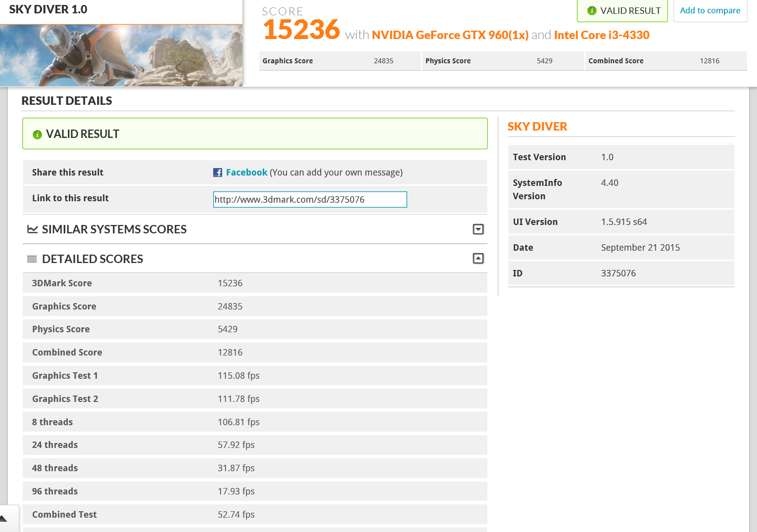Expand the Similar Systems Scores section

coord(478,229)
